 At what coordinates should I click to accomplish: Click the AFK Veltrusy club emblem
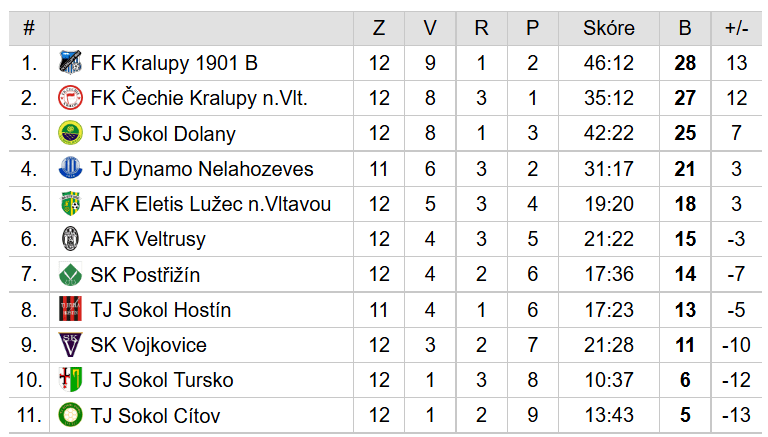pyautogui.click(x=70, y=239)
